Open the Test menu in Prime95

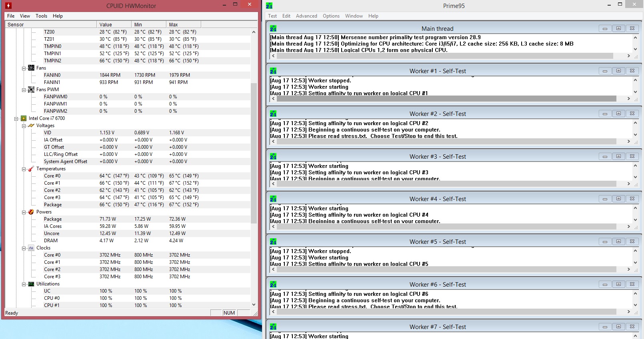point(272,16)
